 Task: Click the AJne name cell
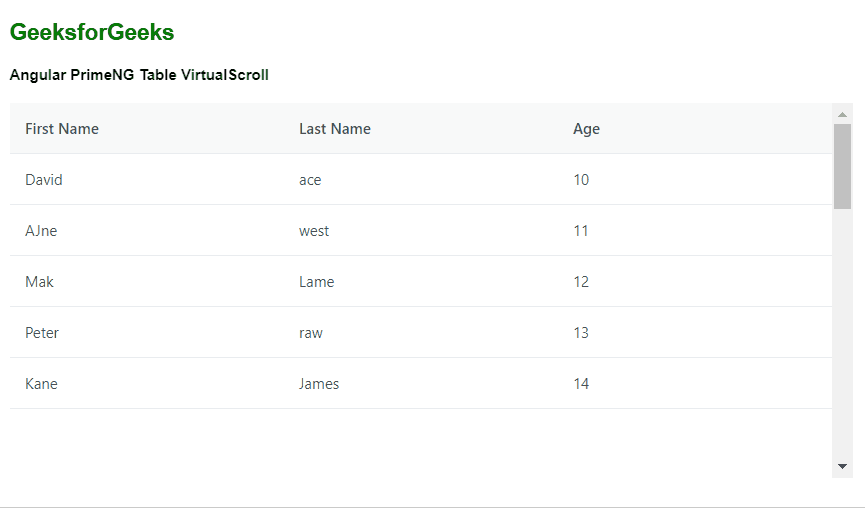pyautogui.click(x=41, y=231)
